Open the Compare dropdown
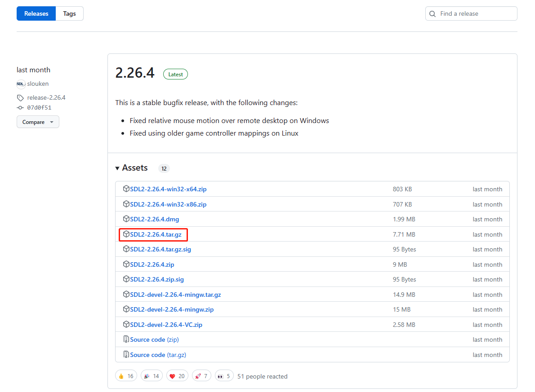The width and height of the screenshot is (535, 392). [38, 122]
